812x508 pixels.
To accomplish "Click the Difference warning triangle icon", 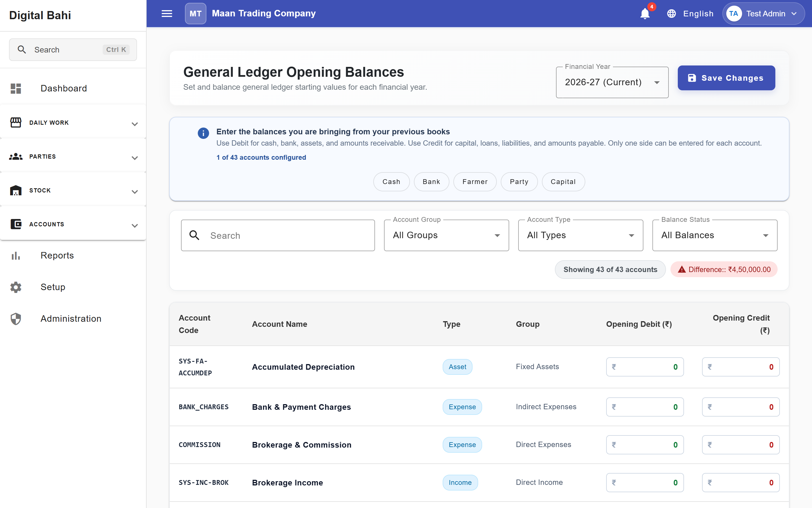I will click(681, 270).
